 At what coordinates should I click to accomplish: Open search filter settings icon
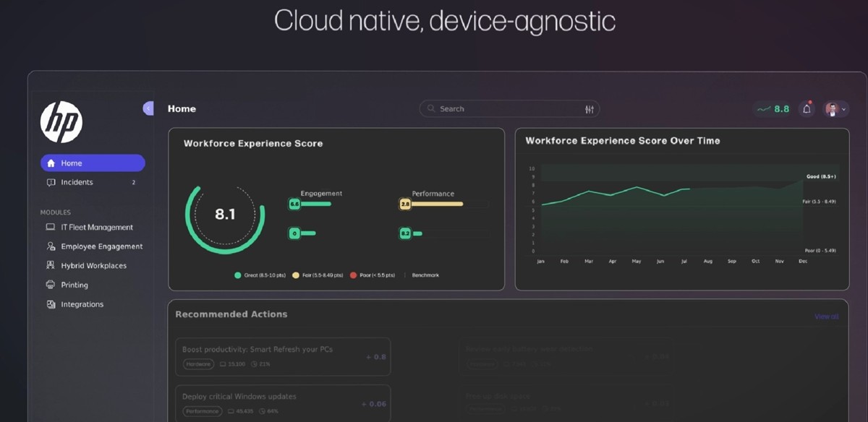pyautogui.click(x=589, y=109)
